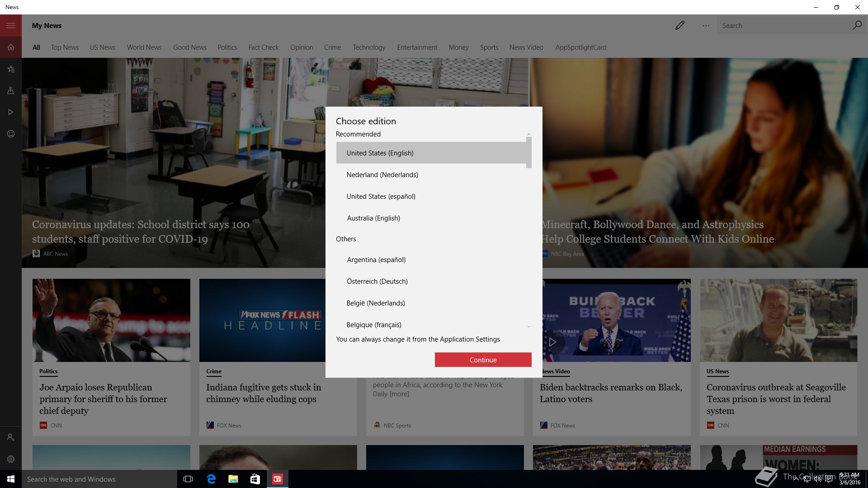868x488 pixels.
Task: Open the [more] link in NBC Sports card
Action: pos(399,394)
